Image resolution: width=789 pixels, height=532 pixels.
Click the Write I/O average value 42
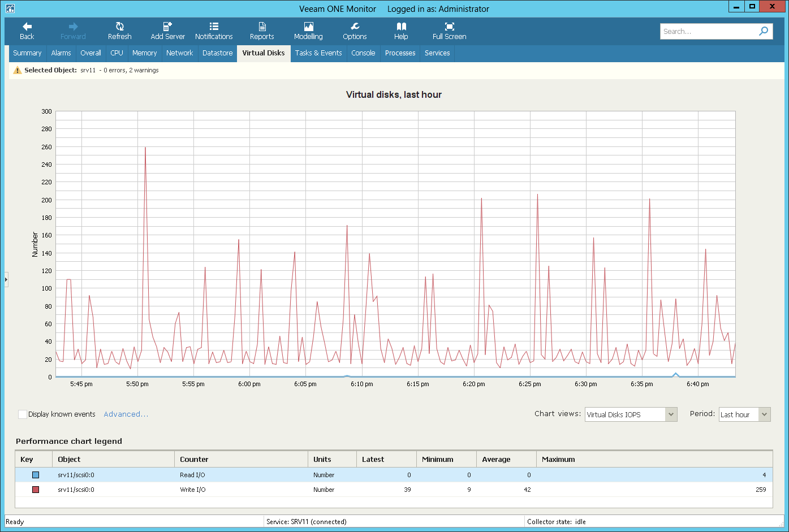click(x=527, y=490)
